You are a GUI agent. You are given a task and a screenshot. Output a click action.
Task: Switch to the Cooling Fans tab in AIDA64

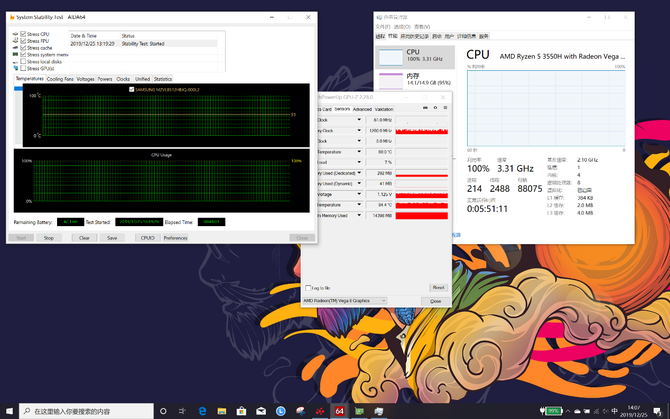coord(60,79)
